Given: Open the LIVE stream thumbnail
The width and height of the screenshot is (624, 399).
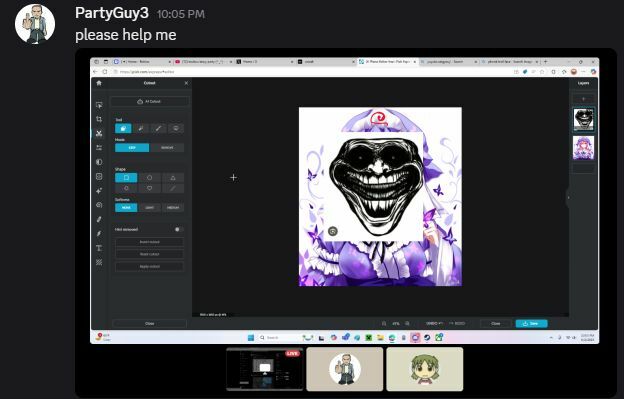Looking at the screenshot, I should click(x=265, y=369).
